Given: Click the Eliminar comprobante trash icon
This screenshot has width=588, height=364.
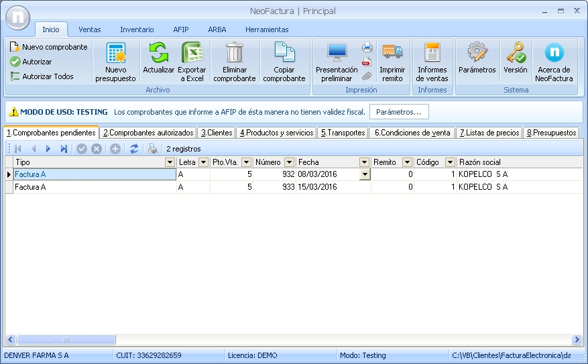Looking at the screenshot, I should (235, 52).
